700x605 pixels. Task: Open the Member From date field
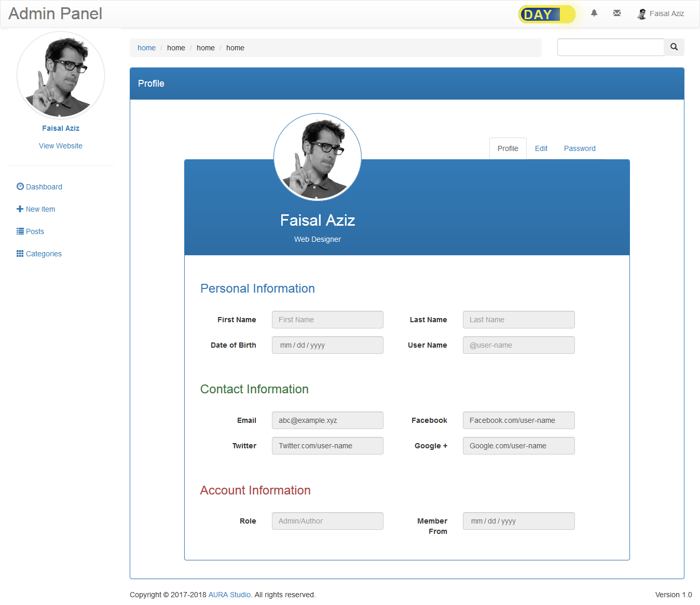[518, 520]
